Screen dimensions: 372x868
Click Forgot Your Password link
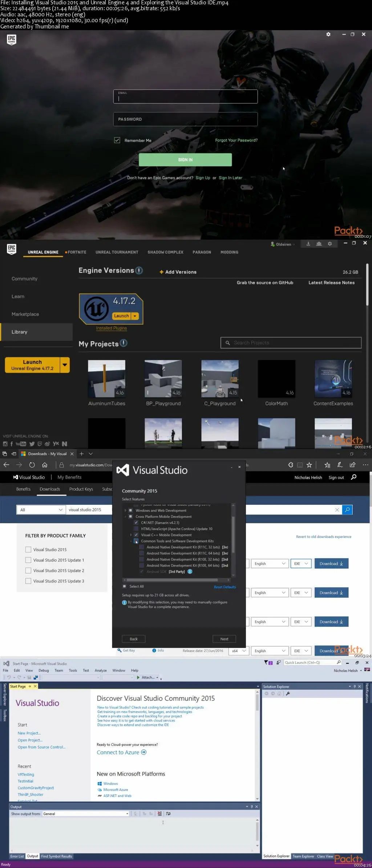pos(236,140)
